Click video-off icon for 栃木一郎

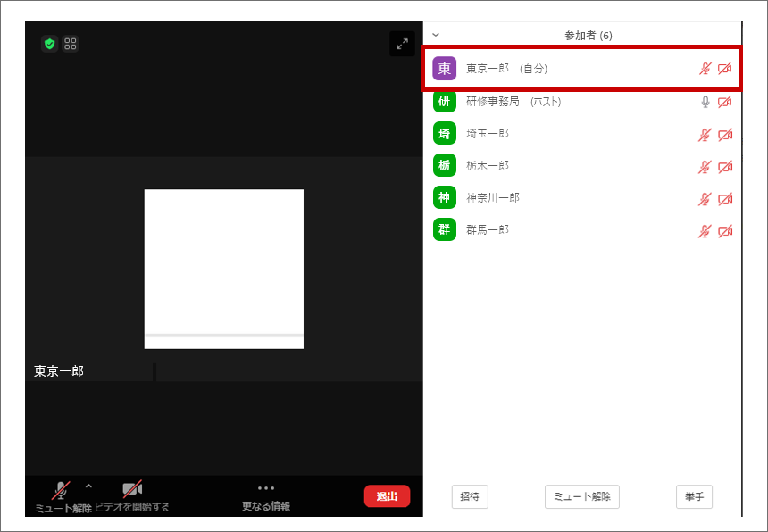725,167
